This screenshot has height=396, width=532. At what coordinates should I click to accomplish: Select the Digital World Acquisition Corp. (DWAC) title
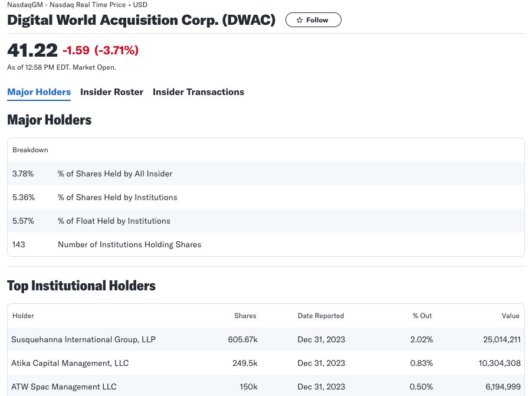click(x=141, y=20)
